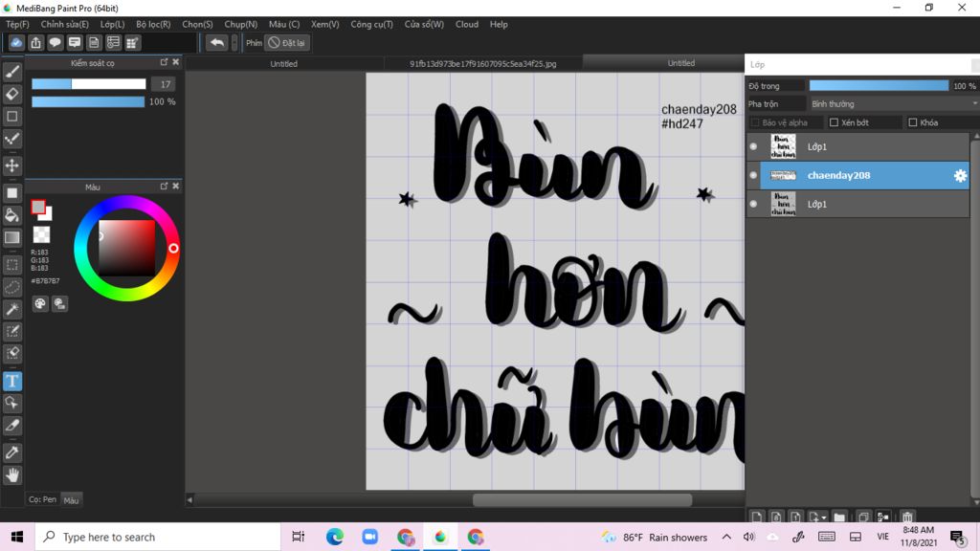
Task: Open Microsoft Edge from the taskbar
Action: point(335,537)
